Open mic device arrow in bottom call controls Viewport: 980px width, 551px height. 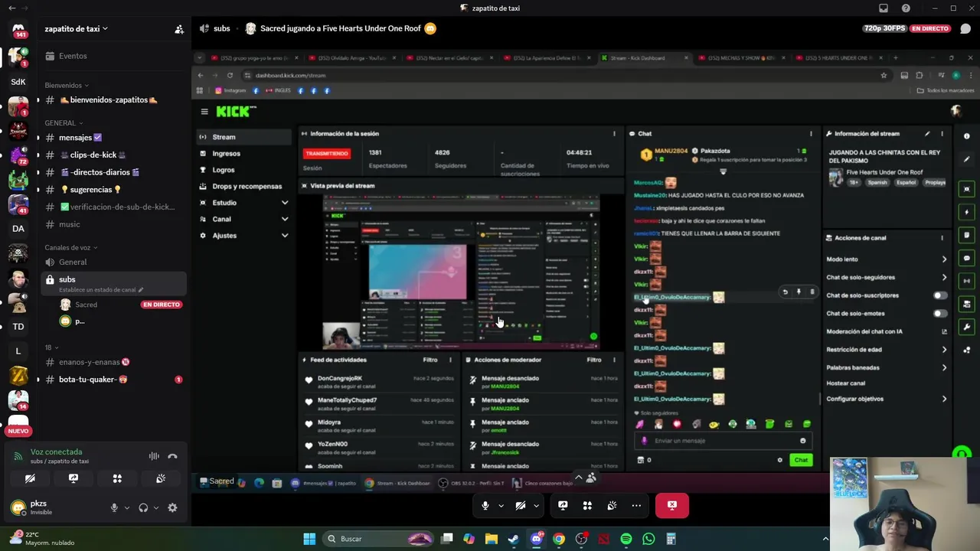click(x=501, y=505)
